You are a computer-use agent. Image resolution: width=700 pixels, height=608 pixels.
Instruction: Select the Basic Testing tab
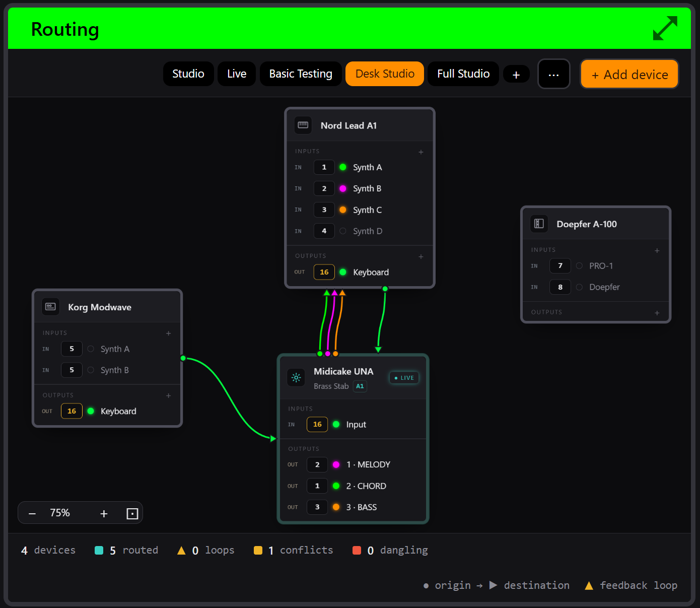click(301, 74)
